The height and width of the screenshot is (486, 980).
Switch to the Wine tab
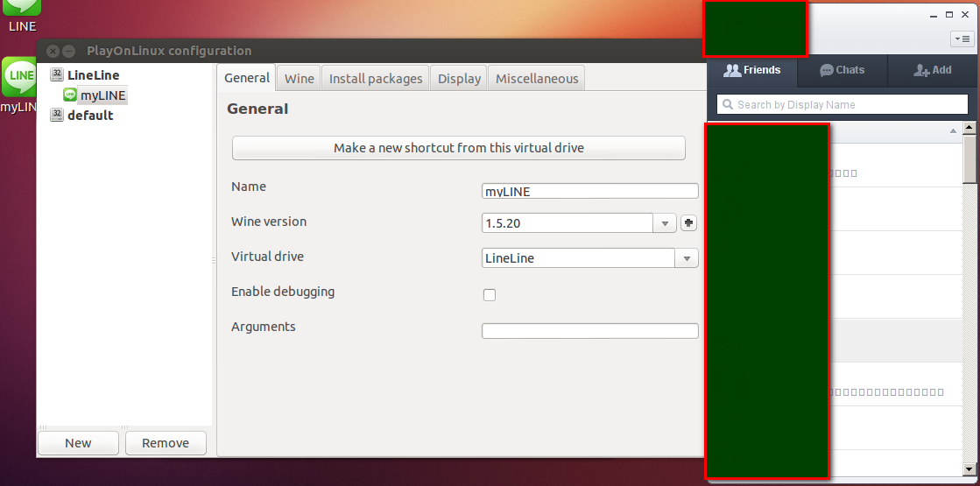[x=299, y=79]
